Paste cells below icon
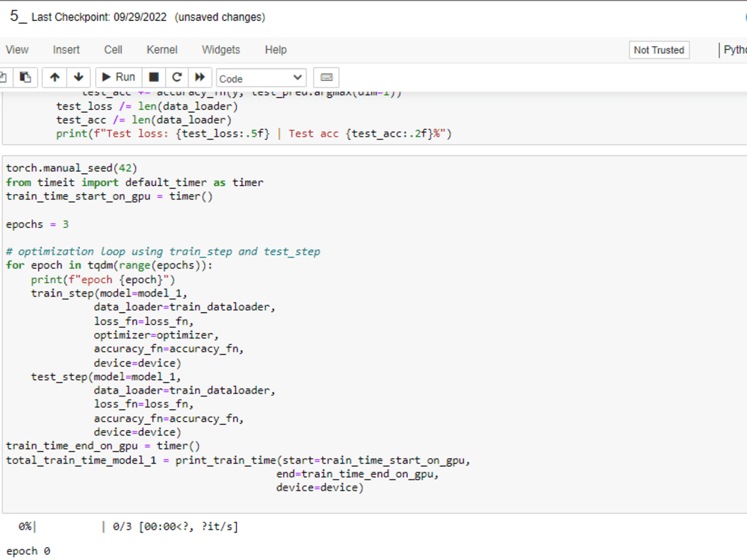 point(25,77)
